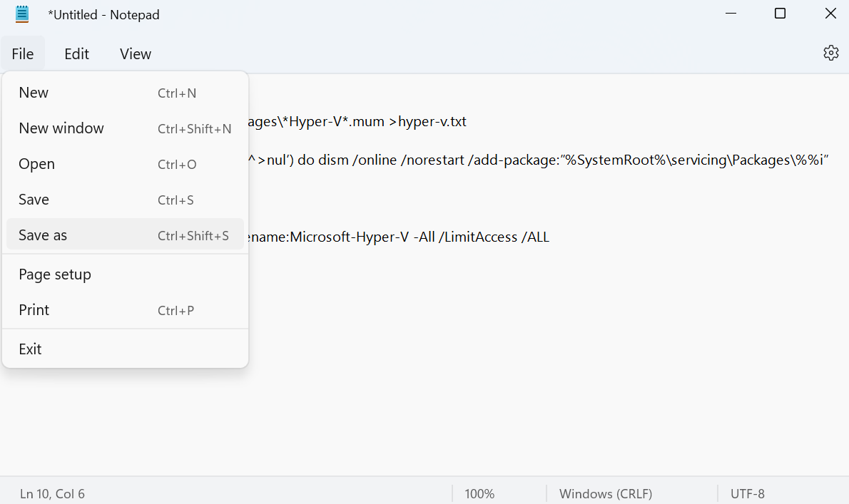Image resolution: width=849 pixels, height=504 pixels.
Task: Select New window menu entry
Action: click(x=125, y=128)
